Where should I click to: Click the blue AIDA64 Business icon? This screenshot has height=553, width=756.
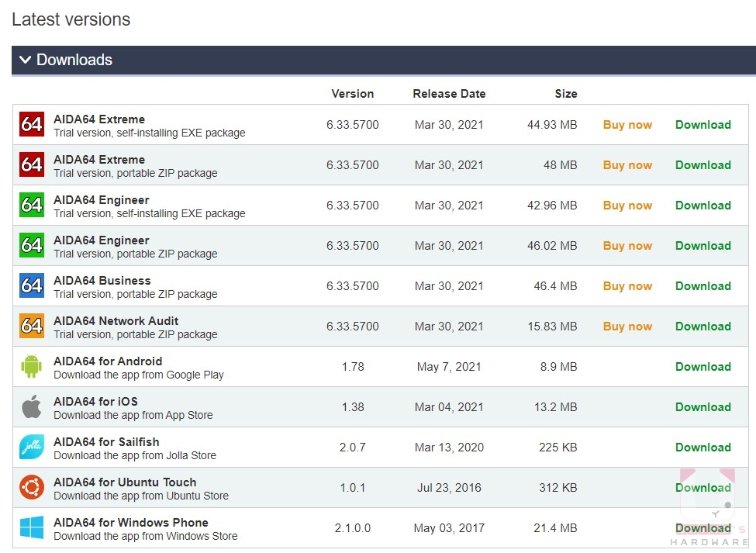point(32,286)
